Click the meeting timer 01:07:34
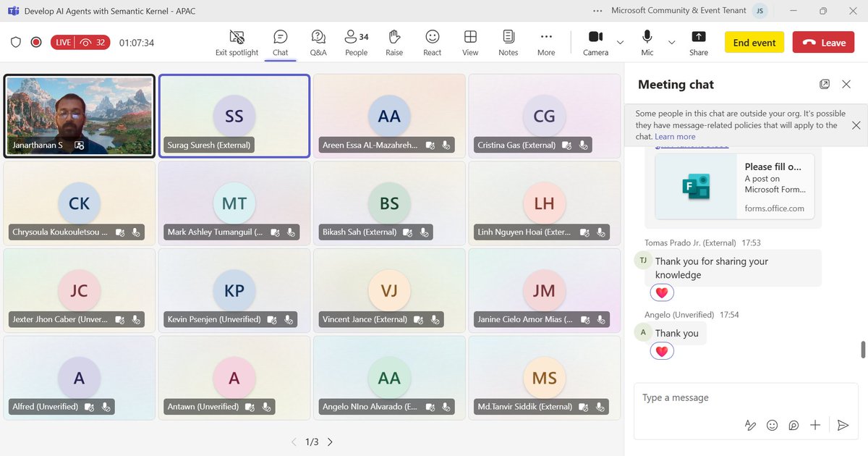The height and width of the screenshot is (456, 868). (137, 43)
